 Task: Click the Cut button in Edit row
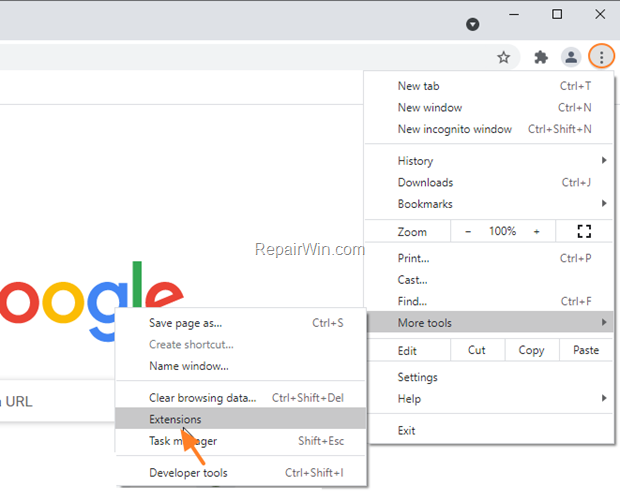point(477,350)
